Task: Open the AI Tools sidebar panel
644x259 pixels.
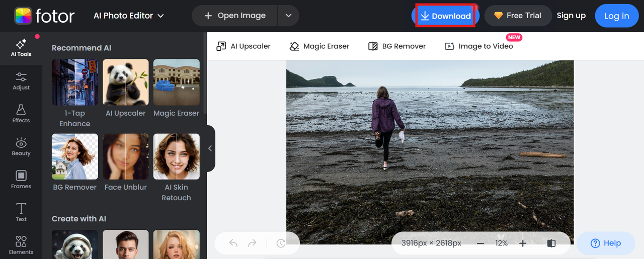Action: pyautogui.click(x=21, y=48)
